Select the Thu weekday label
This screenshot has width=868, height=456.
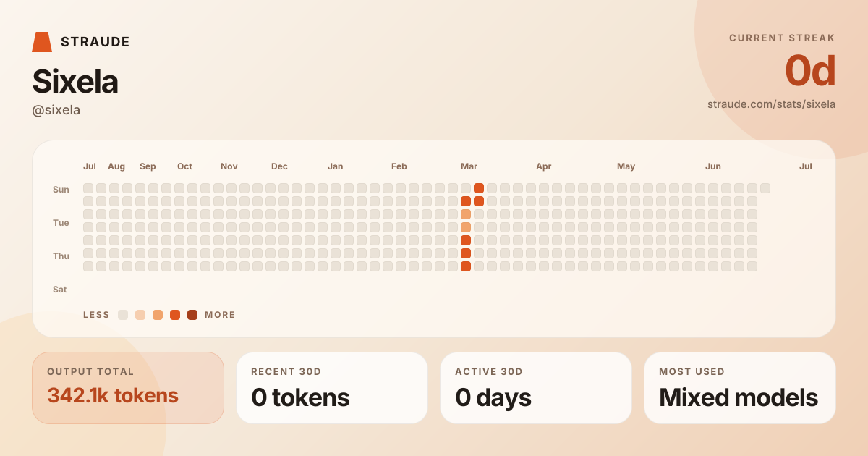[x=60, y=256]
